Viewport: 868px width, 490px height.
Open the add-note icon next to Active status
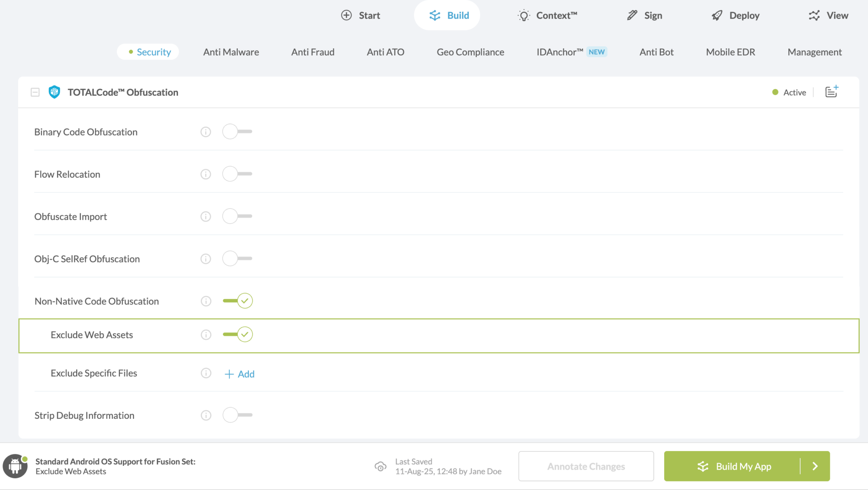pyautogui.click(x=831, y=92)
